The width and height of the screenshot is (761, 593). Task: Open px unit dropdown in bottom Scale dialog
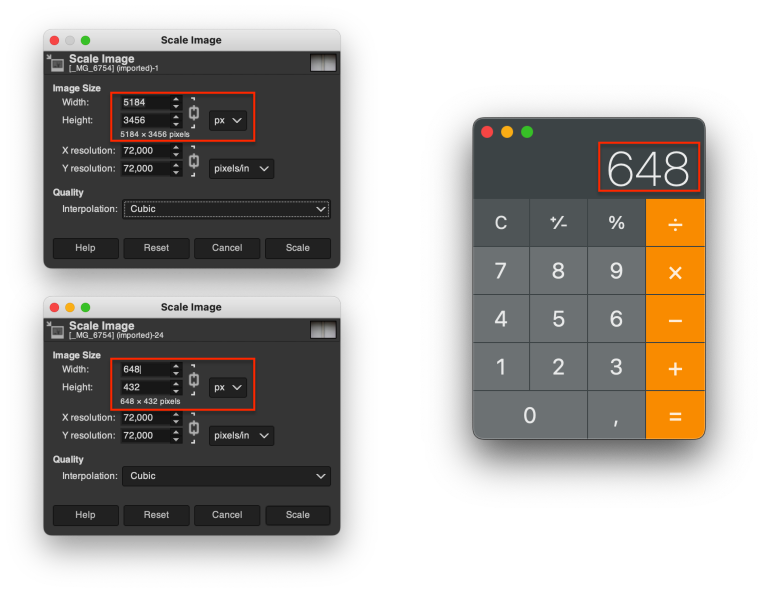pos(228,387)
